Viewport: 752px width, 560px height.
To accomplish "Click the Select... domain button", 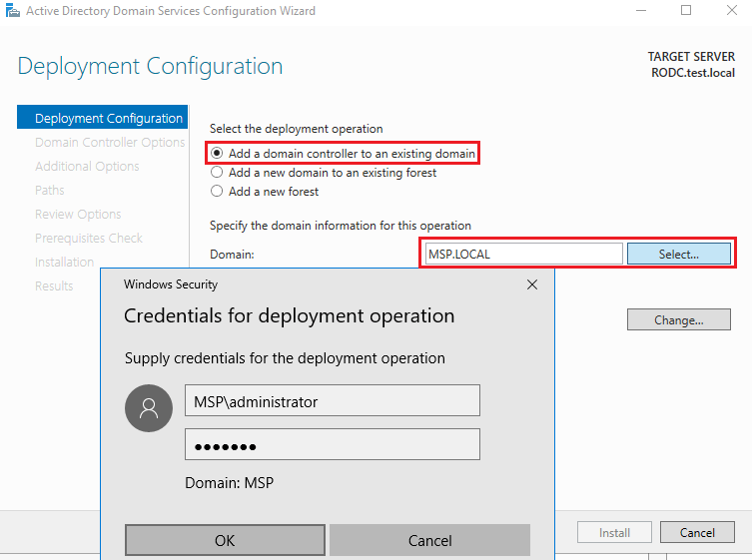I will (x=679, y=255).
